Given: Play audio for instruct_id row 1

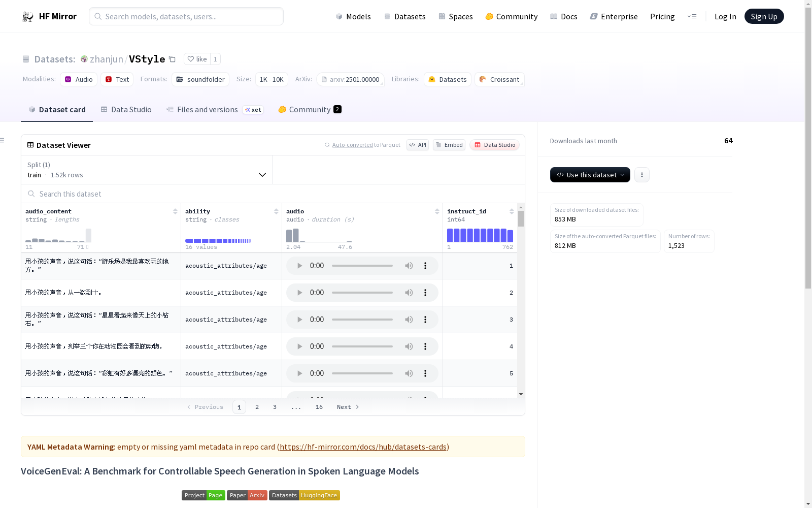Looking at the screenshot, I should click(x=299, y=266).
